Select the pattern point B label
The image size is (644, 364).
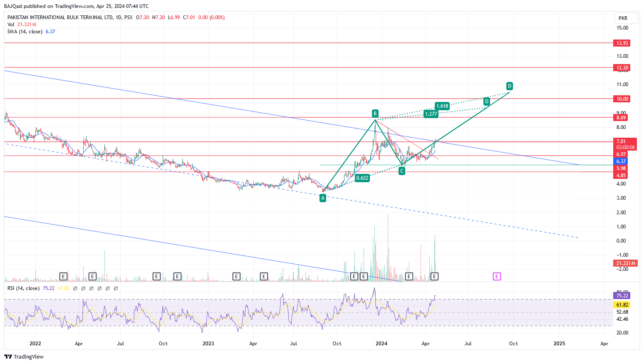click(x=375, y=114)
